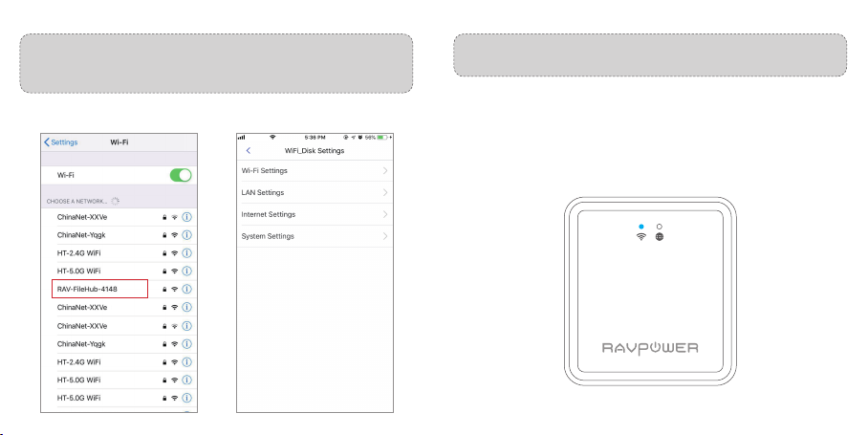Click the Wi-Fi title in the header

119,142
